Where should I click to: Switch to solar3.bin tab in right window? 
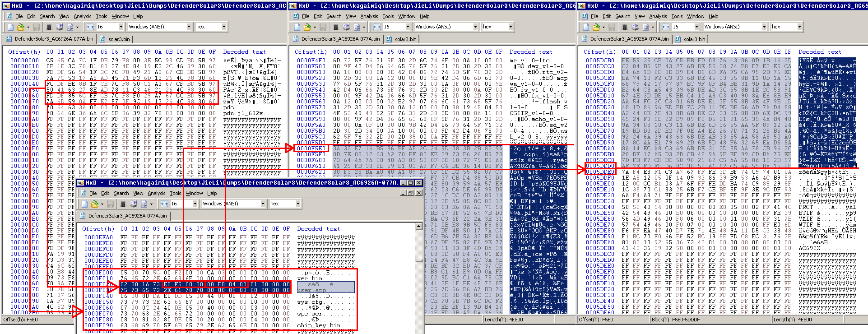coord(691,39)
